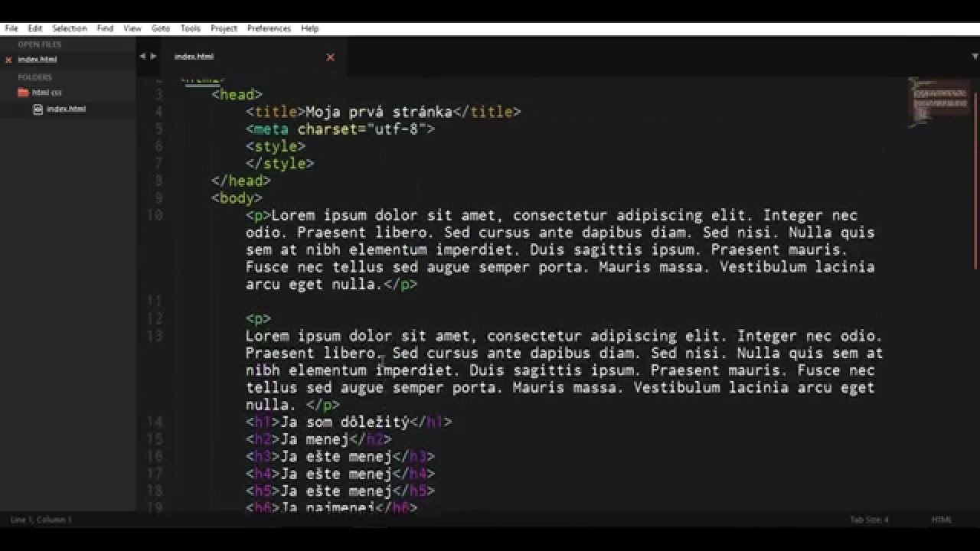Open the View menu
This screenshot has width=980, height=551.
(132, 28)
